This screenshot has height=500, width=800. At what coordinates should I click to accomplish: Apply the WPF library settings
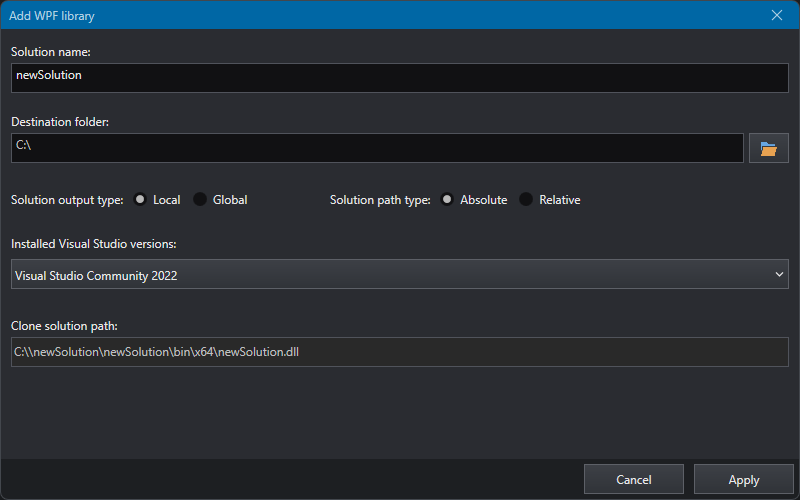click(744, 480)
